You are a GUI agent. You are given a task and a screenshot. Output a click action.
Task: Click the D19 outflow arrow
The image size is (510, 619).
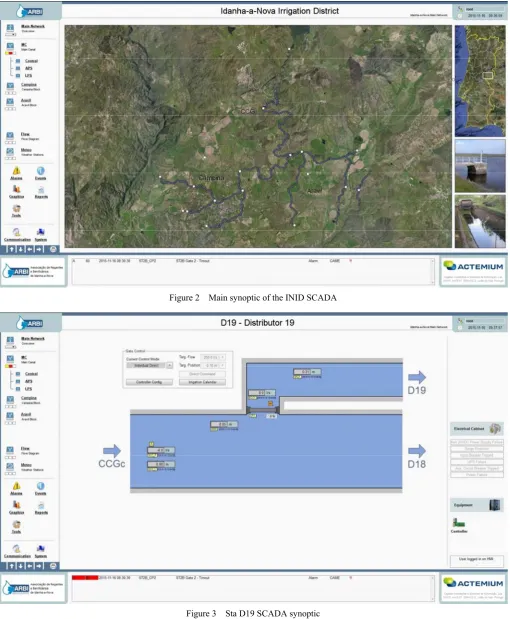click(x=417, y=377)
